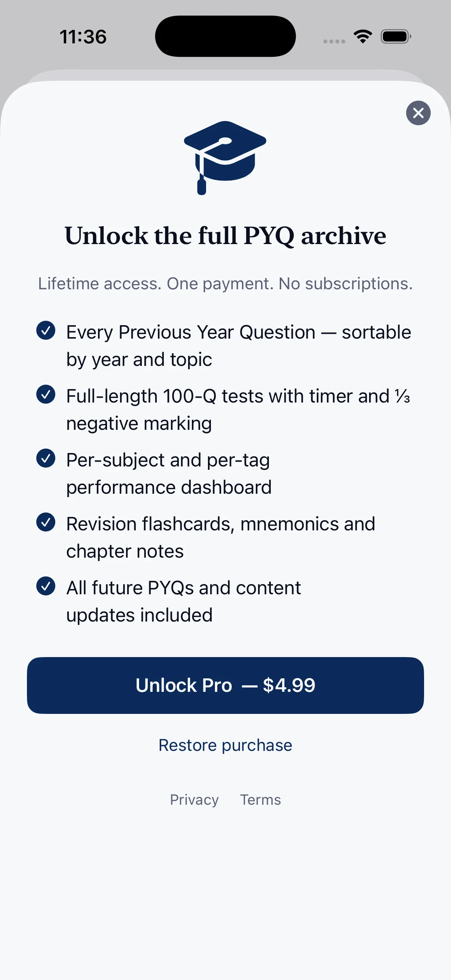Tap the Wi-Fi status icon
Image resolution: width=451 pixels, height=980 pixels.
click(363, 37)
